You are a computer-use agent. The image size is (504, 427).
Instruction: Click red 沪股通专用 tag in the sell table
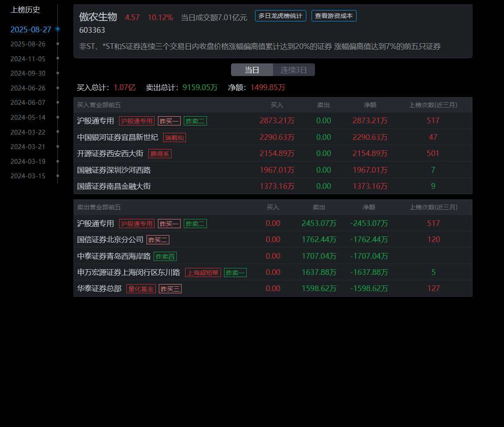coord(136,224)
